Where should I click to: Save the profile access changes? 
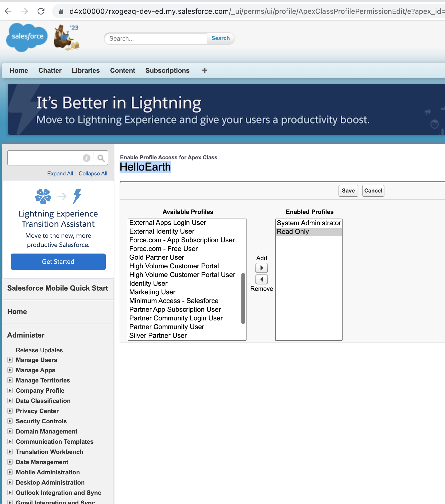click(348, 191)
